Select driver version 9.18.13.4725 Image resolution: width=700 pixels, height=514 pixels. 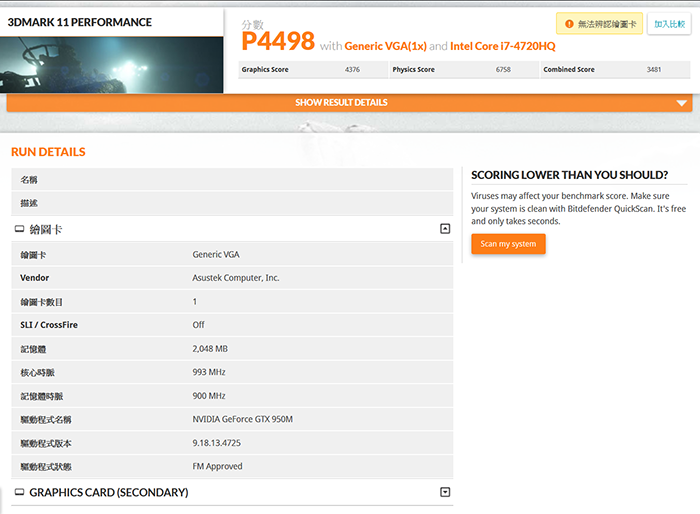coord(217,443)
